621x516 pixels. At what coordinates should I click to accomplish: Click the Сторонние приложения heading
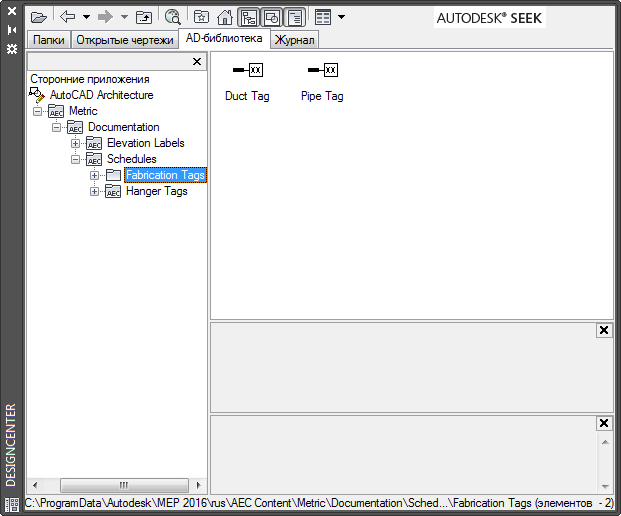90,79
